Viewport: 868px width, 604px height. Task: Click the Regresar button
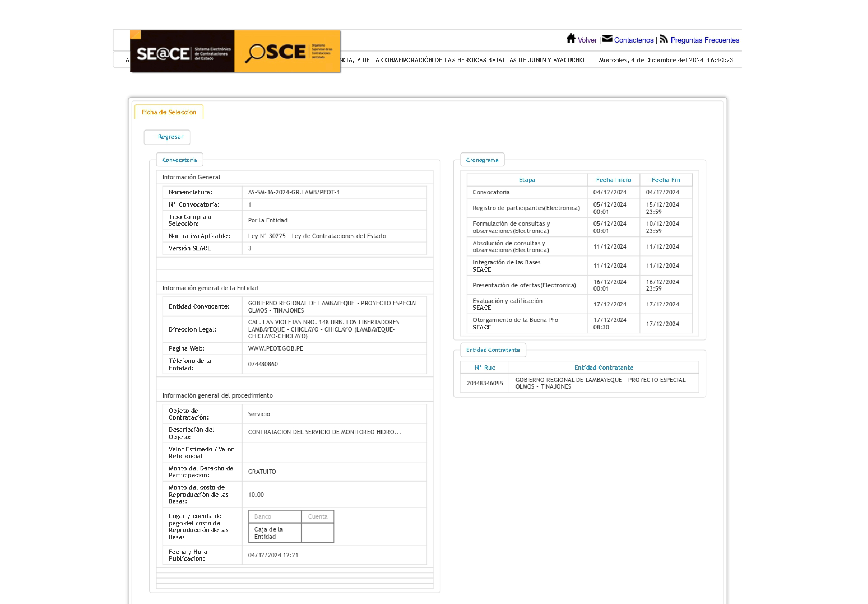[x=167, y=137]
